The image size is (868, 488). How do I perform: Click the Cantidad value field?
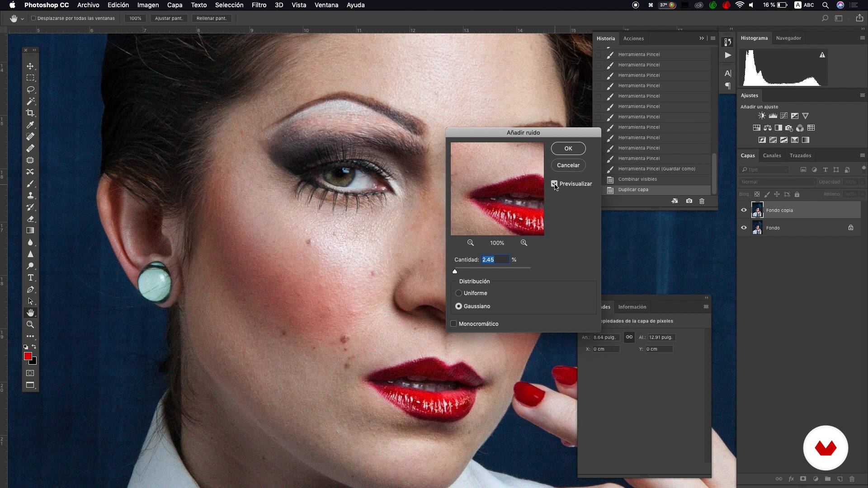495,259
